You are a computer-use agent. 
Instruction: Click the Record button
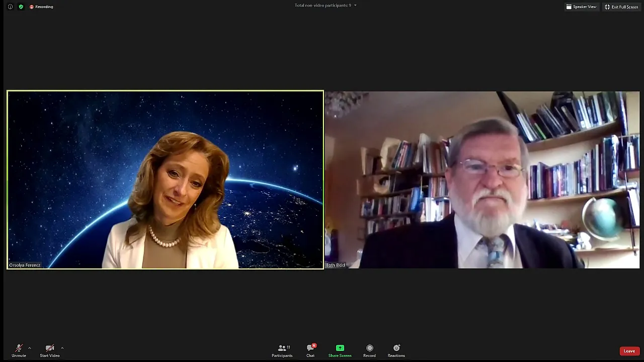(x=370, y=350)
